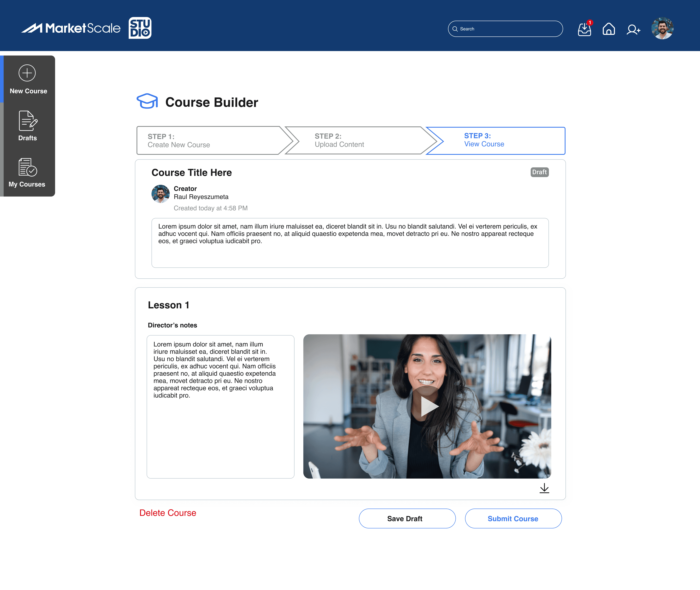Screen dimensions: 700x590
Task: Select Step 3: View Course
Action: pyautogui.click(x=498, y=140)
